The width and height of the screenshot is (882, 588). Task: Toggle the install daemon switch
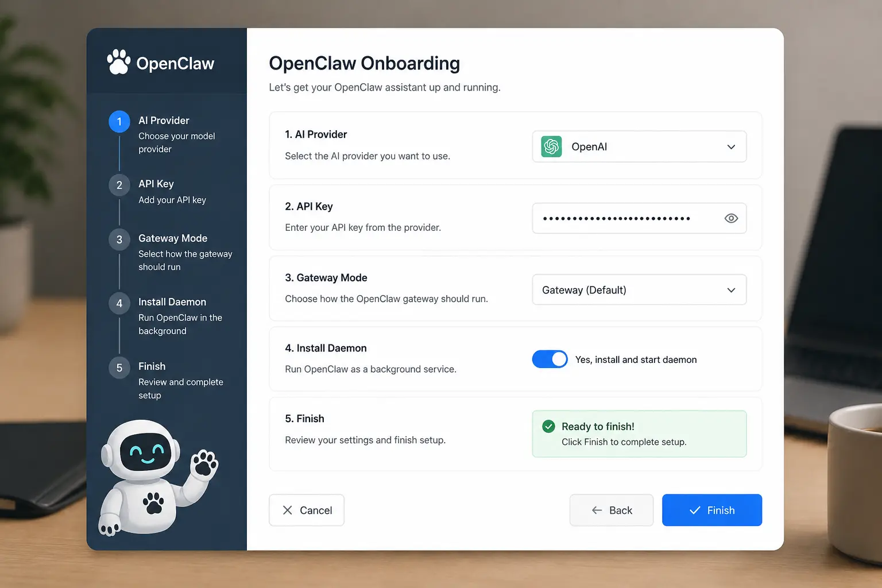click(x=550, y=359)
